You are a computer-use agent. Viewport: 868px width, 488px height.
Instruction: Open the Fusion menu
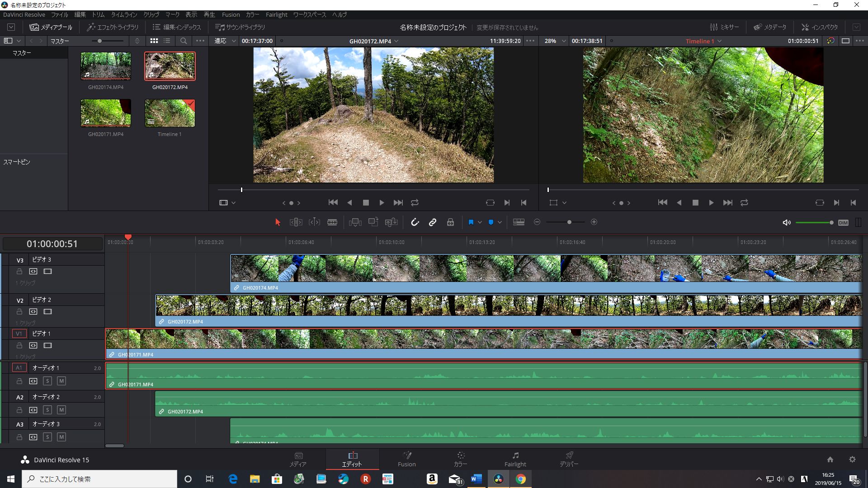pyautogui.click(x=231, y=14)
